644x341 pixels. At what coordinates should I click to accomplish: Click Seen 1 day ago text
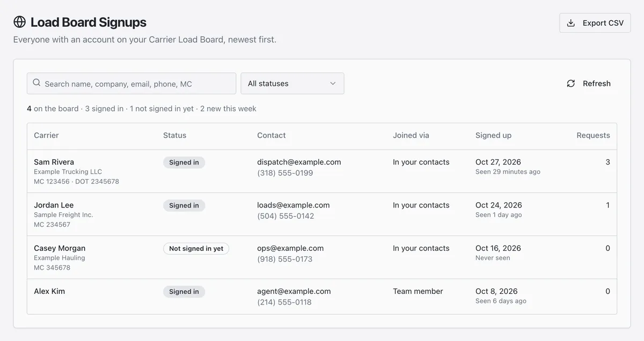pyautogui.click(x=499, y=215)
